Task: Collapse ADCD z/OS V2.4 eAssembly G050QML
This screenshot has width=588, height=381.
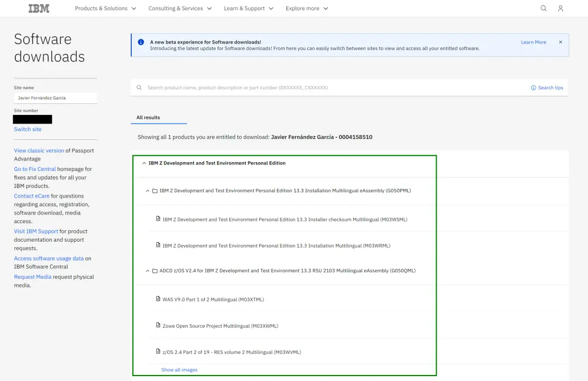Action: coord(148,271)
